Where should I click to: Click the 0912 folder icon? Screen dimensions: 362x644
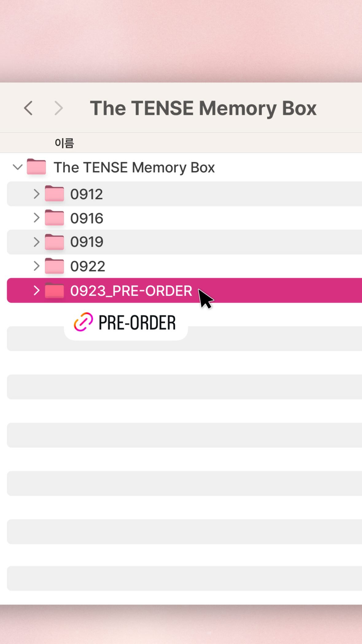(x=54, y=194)
